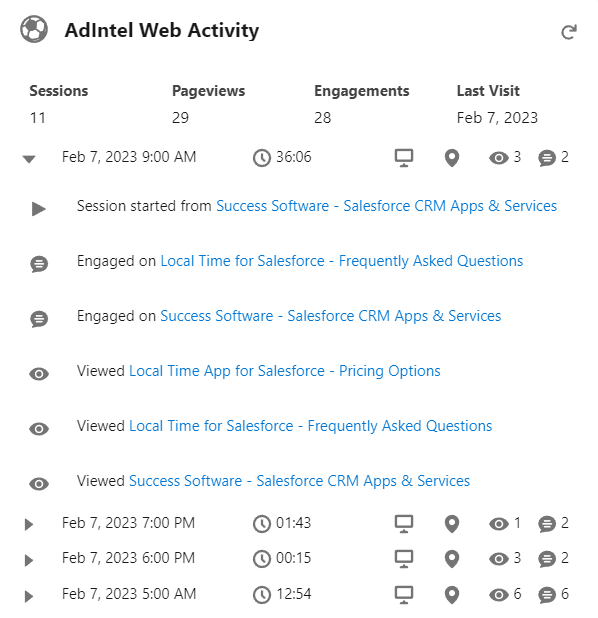Open the Session started from Success Software link

386,206
